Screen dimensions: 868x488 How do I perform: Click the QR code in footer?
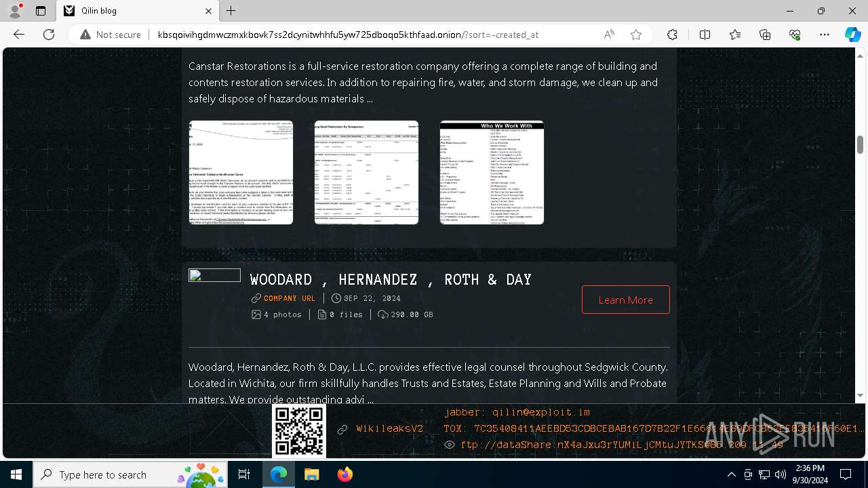tap(299, 431)
